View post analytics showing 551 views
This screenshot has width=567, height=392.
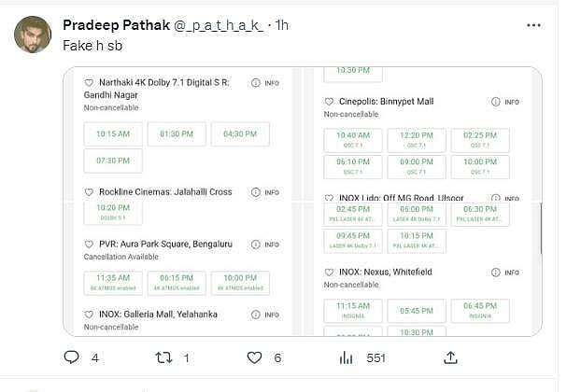coord(347,357)
